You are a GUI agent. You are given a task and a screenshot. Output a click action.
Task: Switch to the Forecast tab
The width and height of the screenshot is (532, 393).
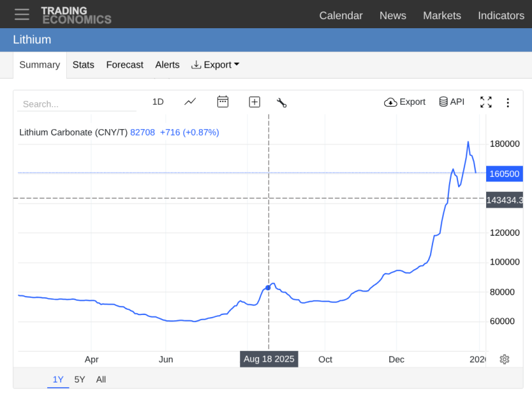124,65
